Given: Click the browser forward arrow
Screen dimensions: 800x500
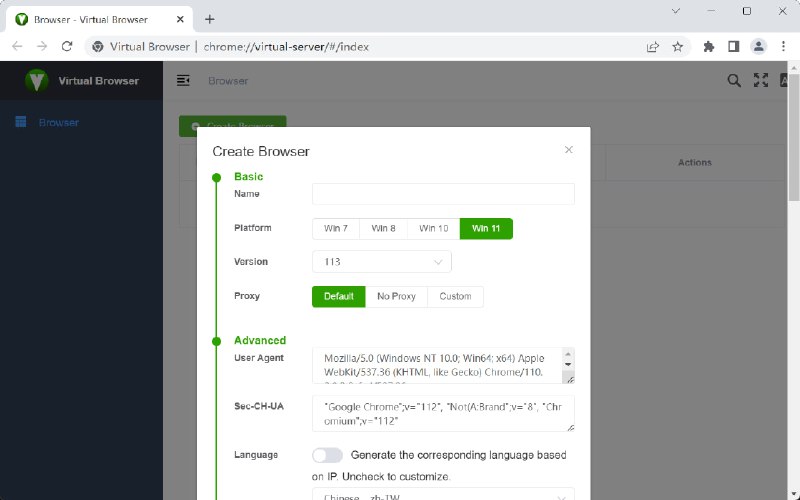Looking at the screenshot, I should 42,46.
